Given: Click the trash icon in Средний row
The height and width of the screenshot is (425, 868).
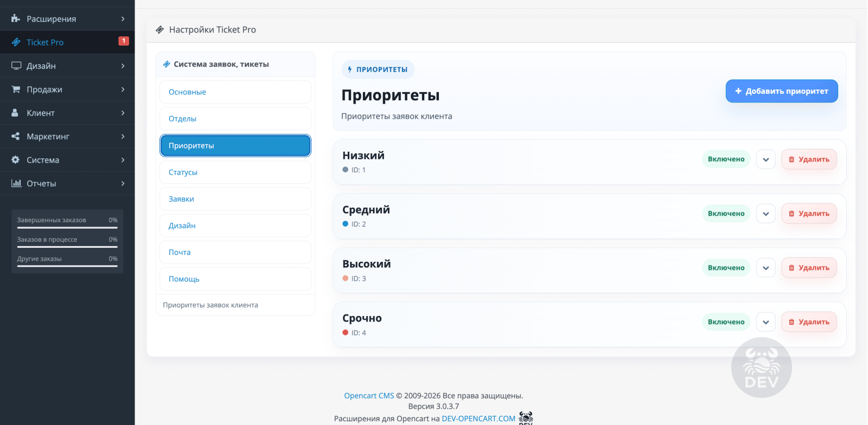Looking at the screenshot, I should [x=792, y=214].
